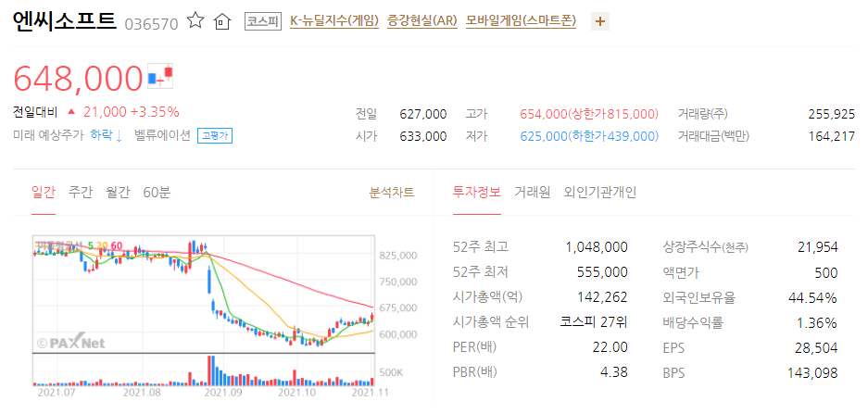Click the 외국인보유율 value 44.54%
868x414 pixels.
(x=812, y=297)
